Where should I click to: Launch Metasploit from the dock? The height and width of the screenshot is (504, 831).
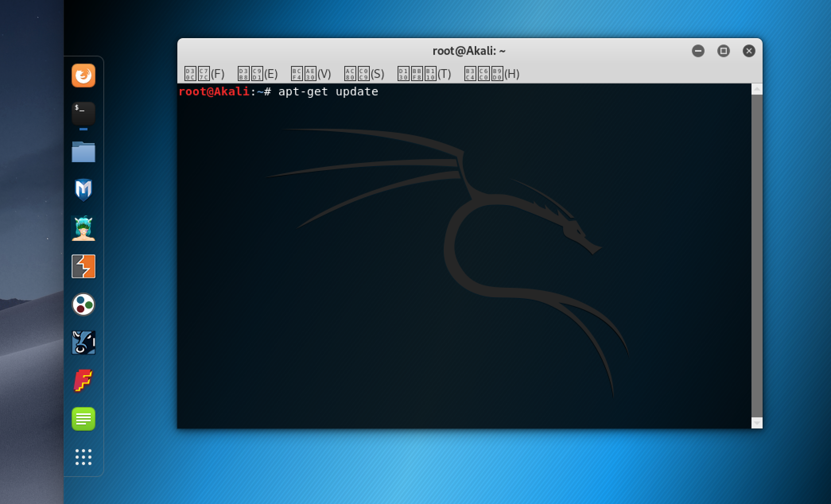point(83,190)
